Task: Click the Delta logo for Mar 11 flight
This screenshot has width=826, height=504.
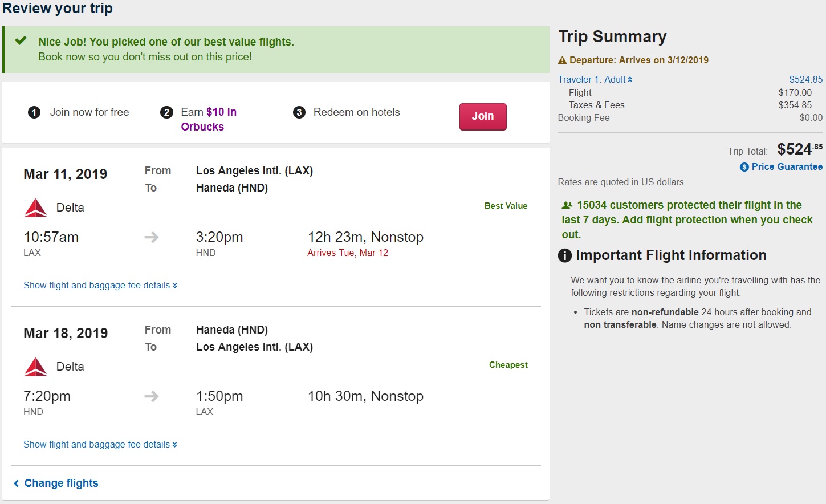Action: [35, 208]
